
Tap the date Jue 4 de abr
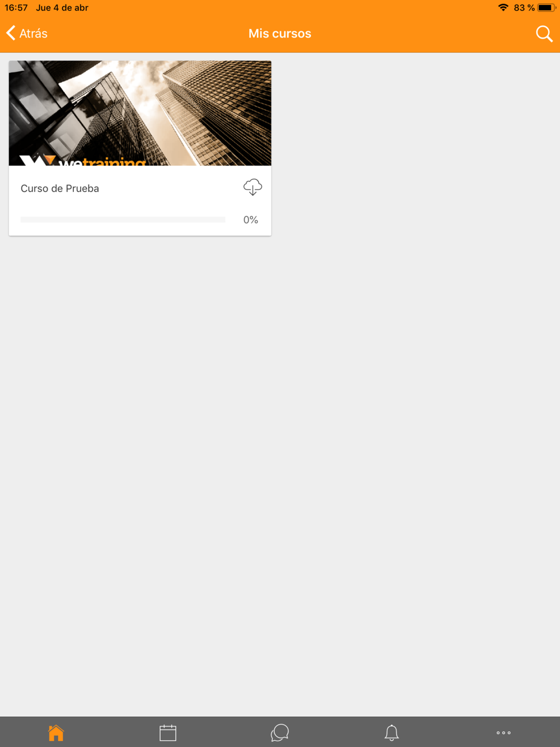(x=62, y=8)
